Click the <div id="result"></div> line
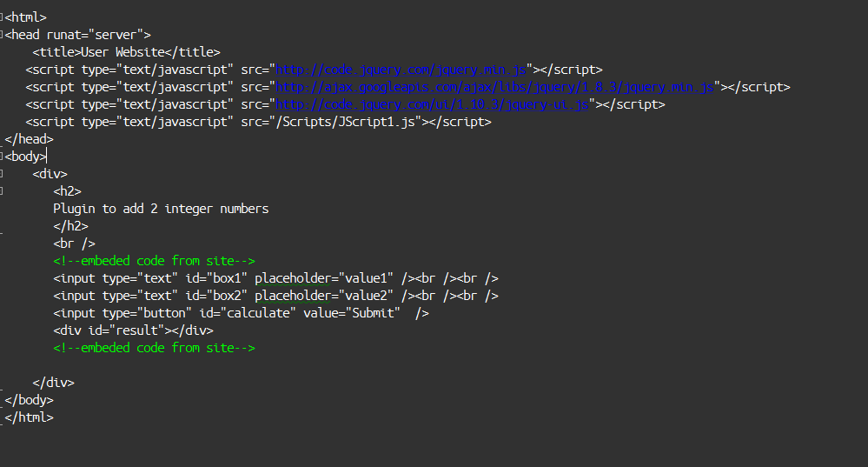 pos(133,330)
